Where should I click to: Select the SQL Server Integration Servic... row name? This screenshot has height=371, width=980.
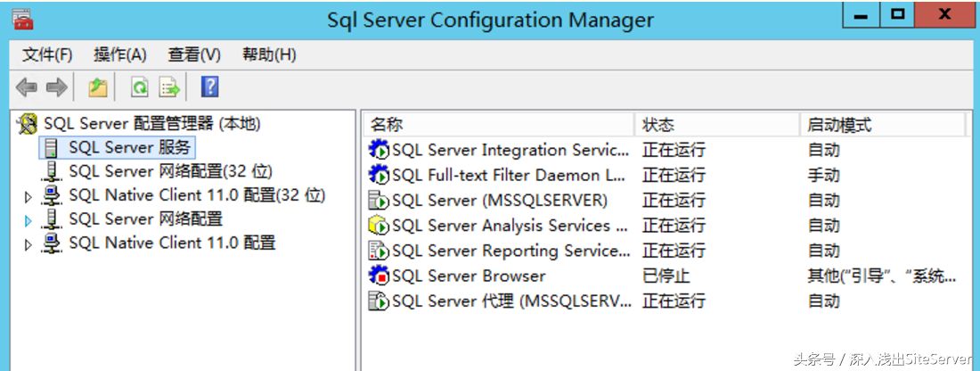click(x=510, y=150)
